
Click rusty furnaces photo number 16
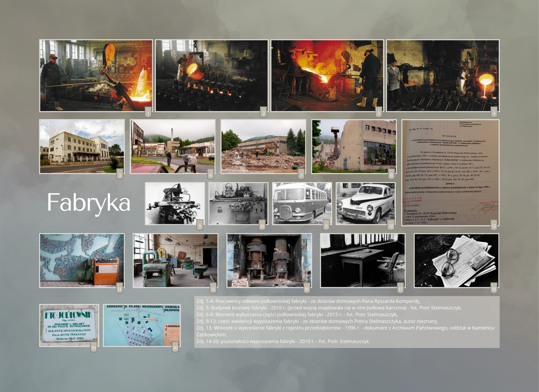click(x=269, y=260)
